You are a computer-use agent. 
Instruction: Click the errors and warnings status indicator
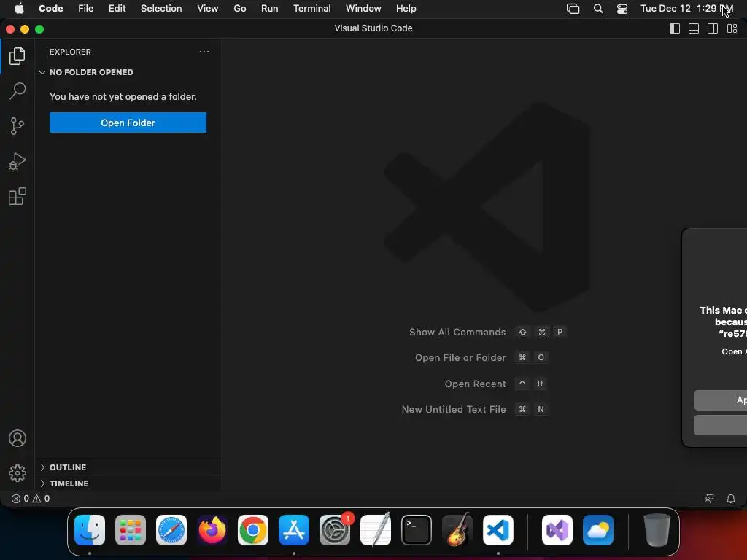(31, 499)
